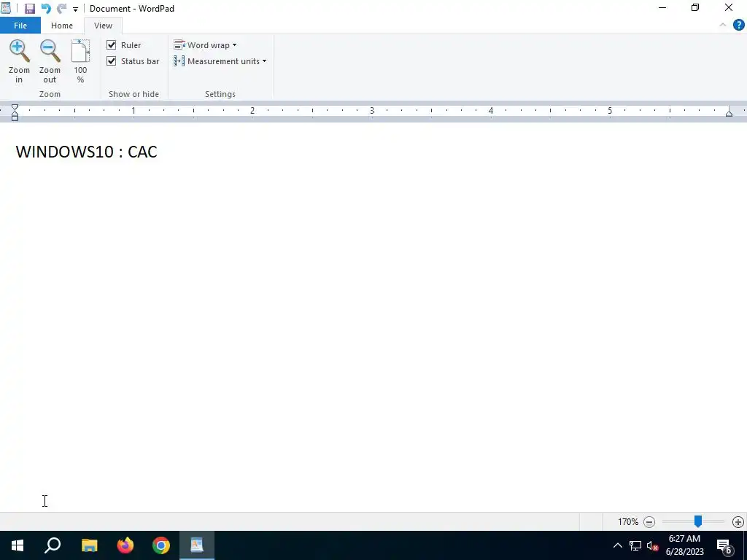Open the notification center icon
The height and width of the screenshot is (560, 747).
pyautogui.click(x=725, y=545)
